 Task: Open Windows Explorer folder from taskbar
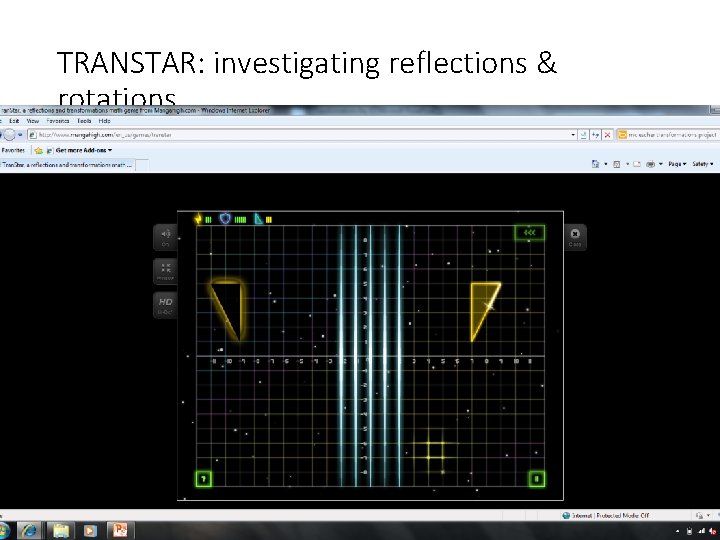pos(60,531)
